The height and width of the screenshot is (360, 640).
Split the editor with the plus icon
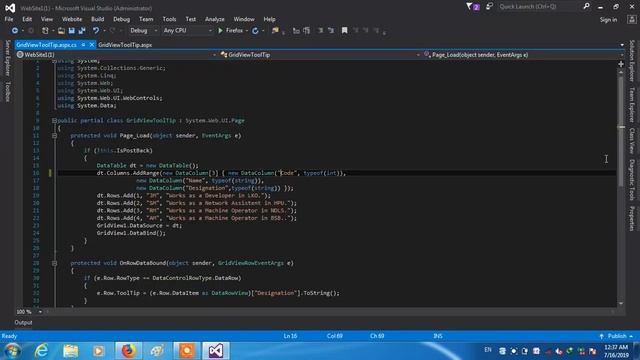621,64
